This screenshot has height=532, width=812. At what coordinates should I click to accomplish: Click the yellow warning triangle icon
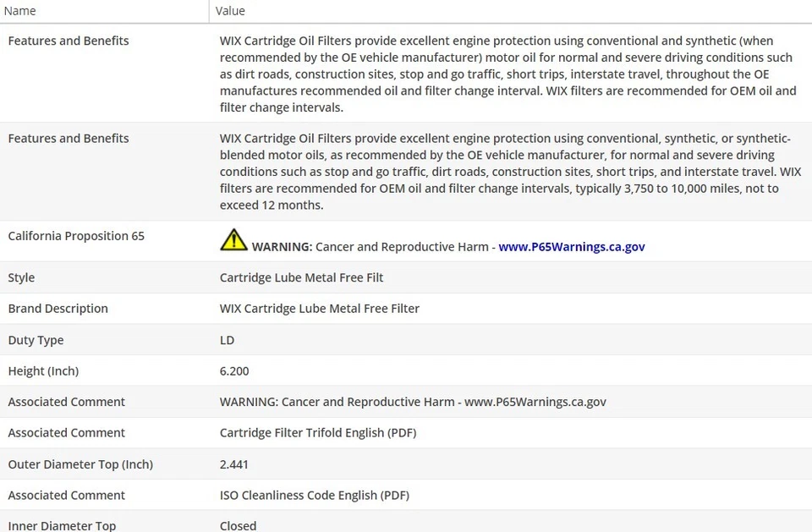[233, 240]
